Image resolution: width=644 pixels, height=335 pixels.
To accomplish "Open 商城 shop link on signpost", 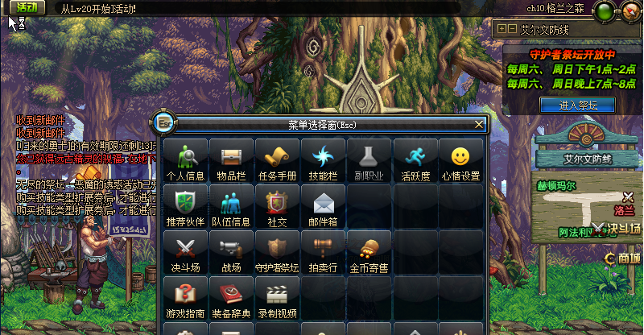I will tap(623, 258).
